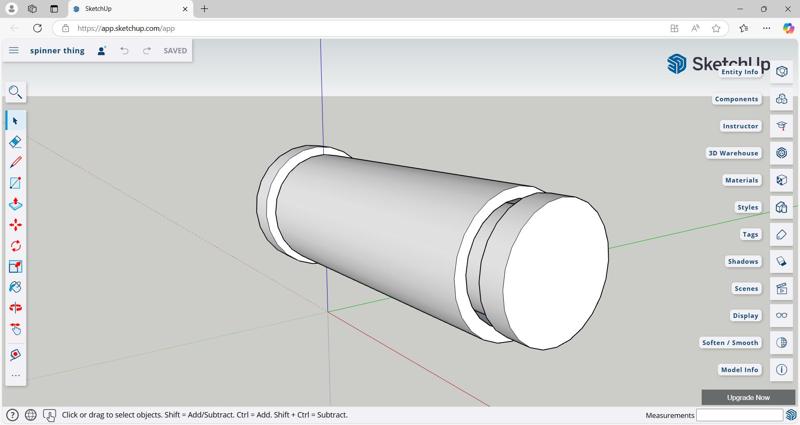This screenshot has height=425, width=800.
Task: Open the SketchUp hamburger menu
Action: [x=14, y=51]
